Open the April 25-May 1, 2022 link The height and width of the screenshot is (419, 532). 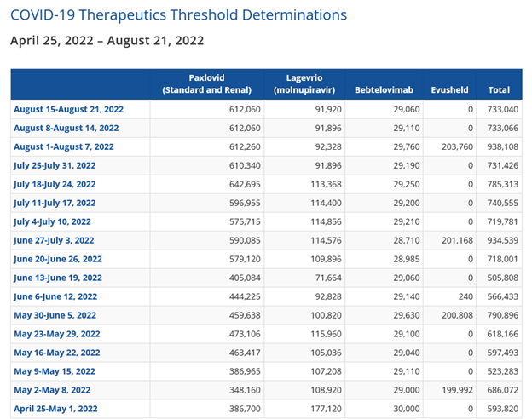[x=54, y=409]
